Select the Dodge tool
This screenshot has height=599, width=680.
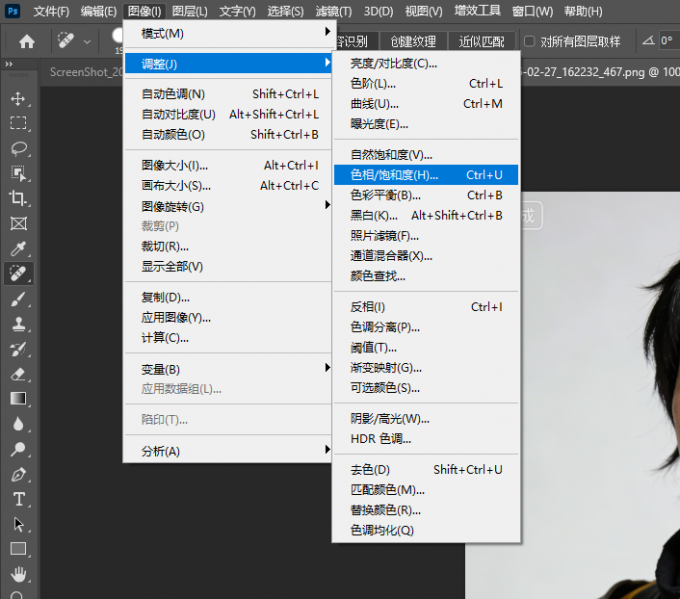pos(18,449)
